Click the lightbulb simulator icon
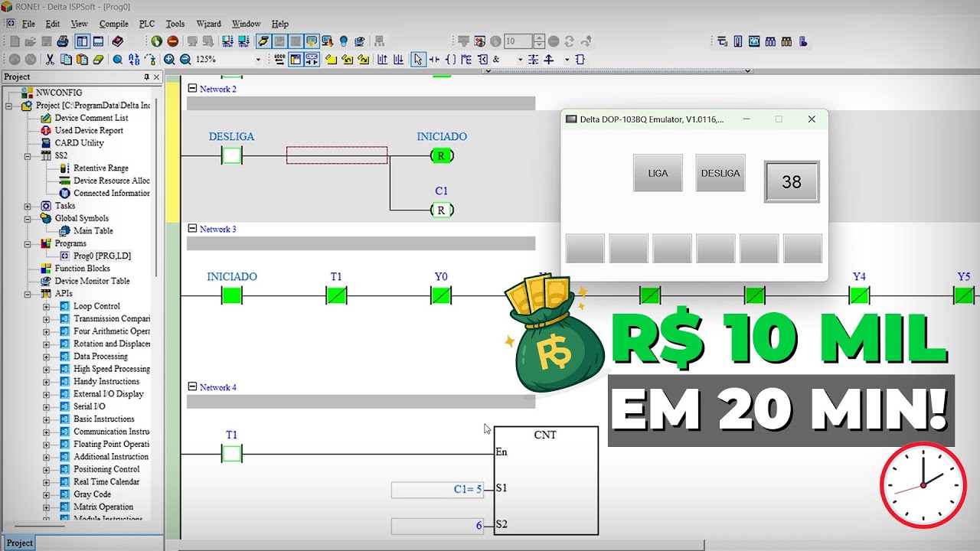The height and width of the screenshot is (551, 980). point(344,41)
